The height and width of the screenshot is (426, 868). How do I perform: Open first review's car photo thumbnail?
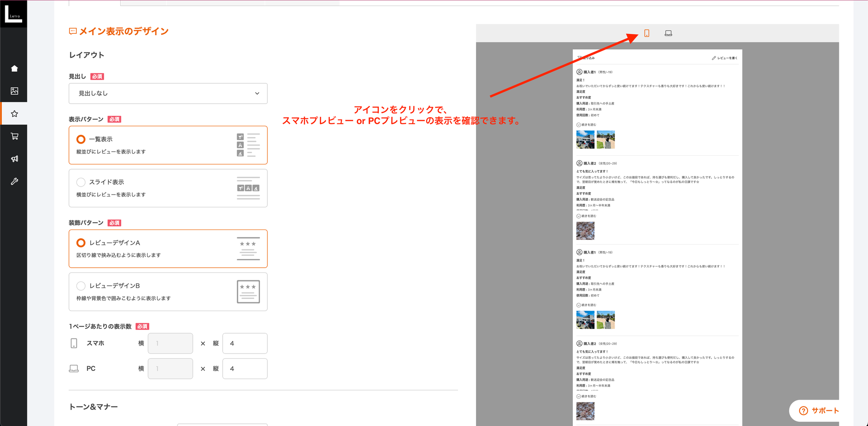tap(585, 140)
